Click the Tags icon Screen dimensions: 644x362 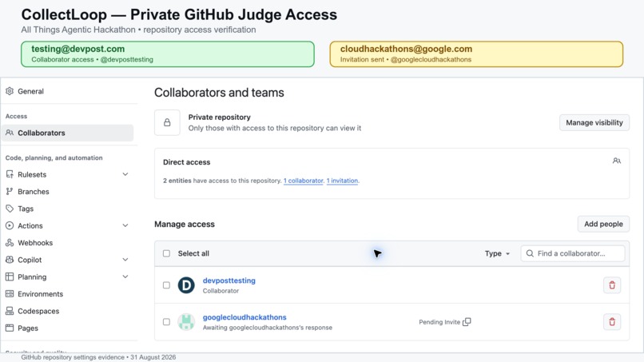(x=10, y=209)
